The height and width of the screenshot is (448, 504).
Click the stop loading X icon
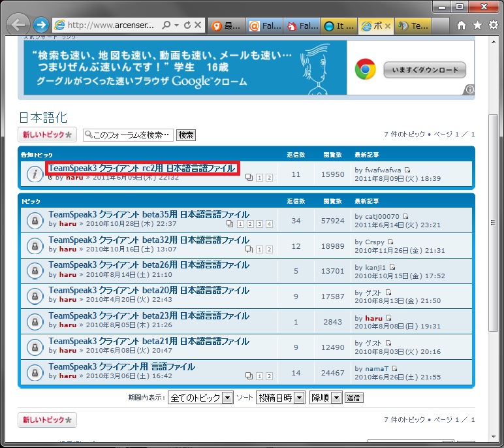(198, 25)
